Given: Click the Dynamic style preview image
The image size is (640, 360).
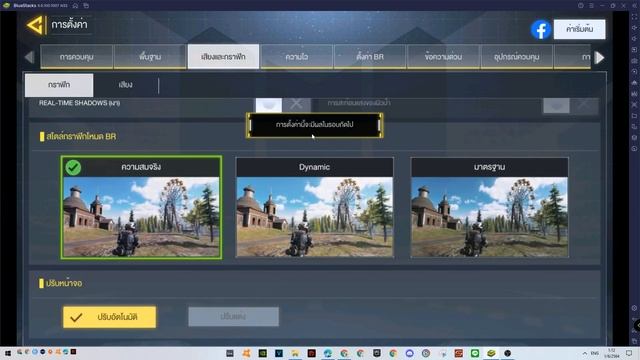Looking at the screenshot, I should point(315,217).
